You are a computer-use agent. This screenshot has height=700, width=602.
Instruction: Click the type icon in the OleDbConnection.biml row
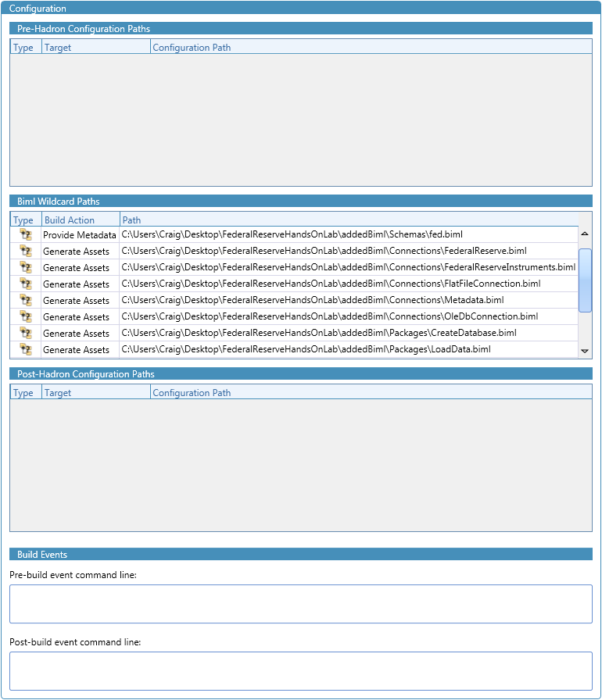[26, 316]
